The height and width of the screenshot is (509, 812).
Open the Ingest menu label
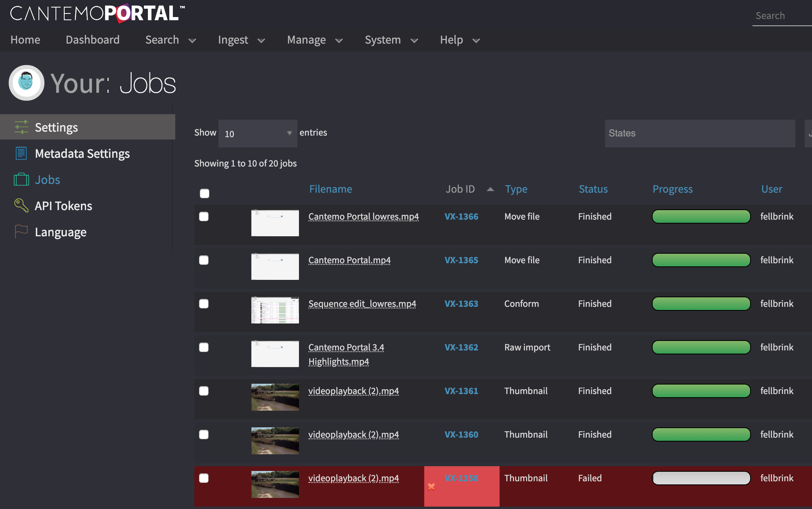coord(233,40)
